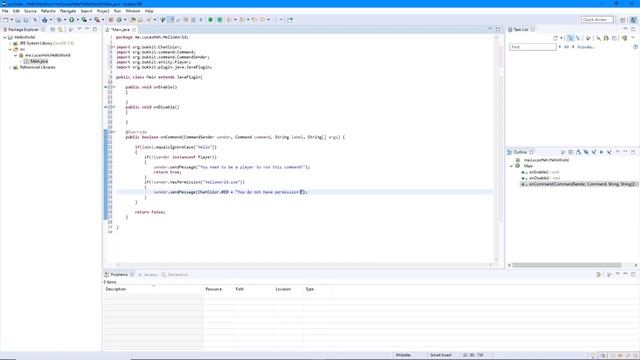
Task: Open the Project menu
Action: coord(103,11)
